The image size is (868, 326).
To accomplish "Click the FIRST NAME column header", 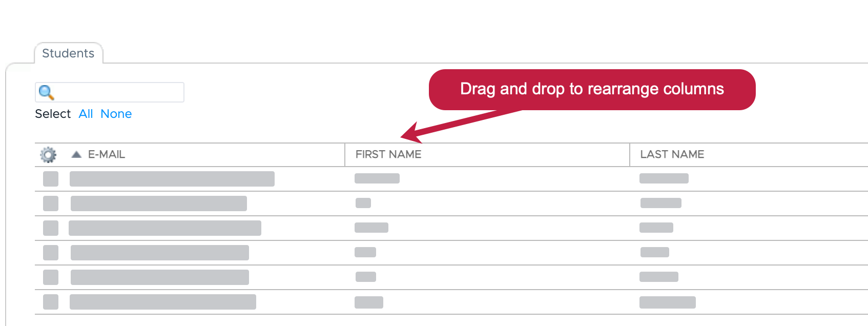I will point(388,154).
